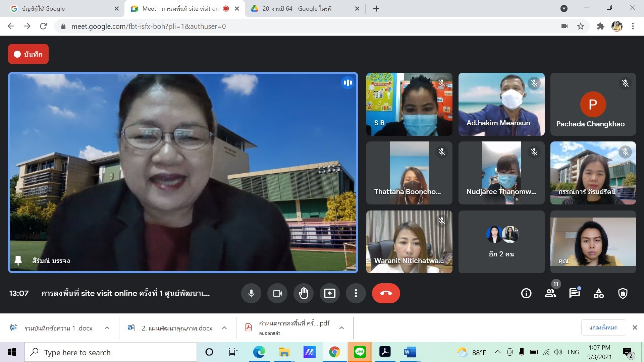Open the Activities shapes icon
This screenshot has width=644, height=362.
[x=599, y=293]
